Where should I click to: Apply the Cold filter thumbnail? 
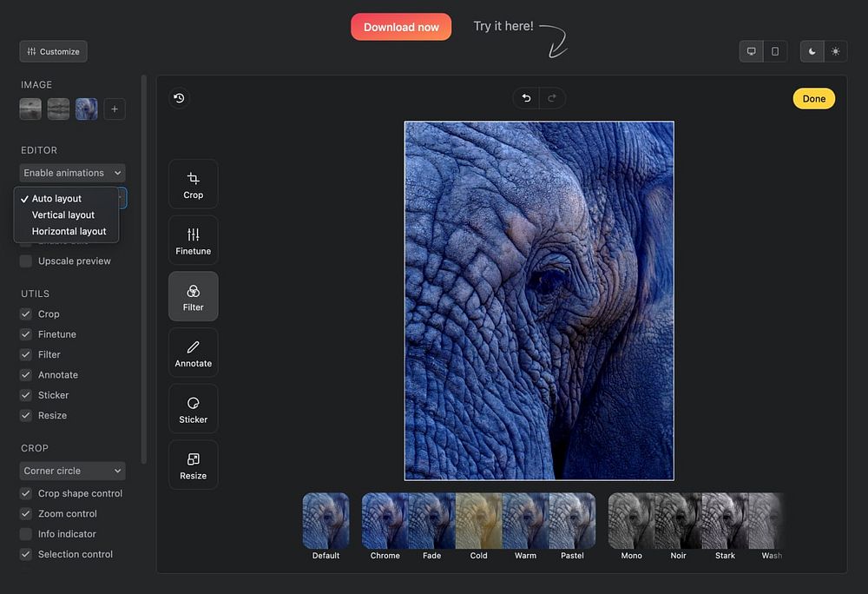click(478, 521)
